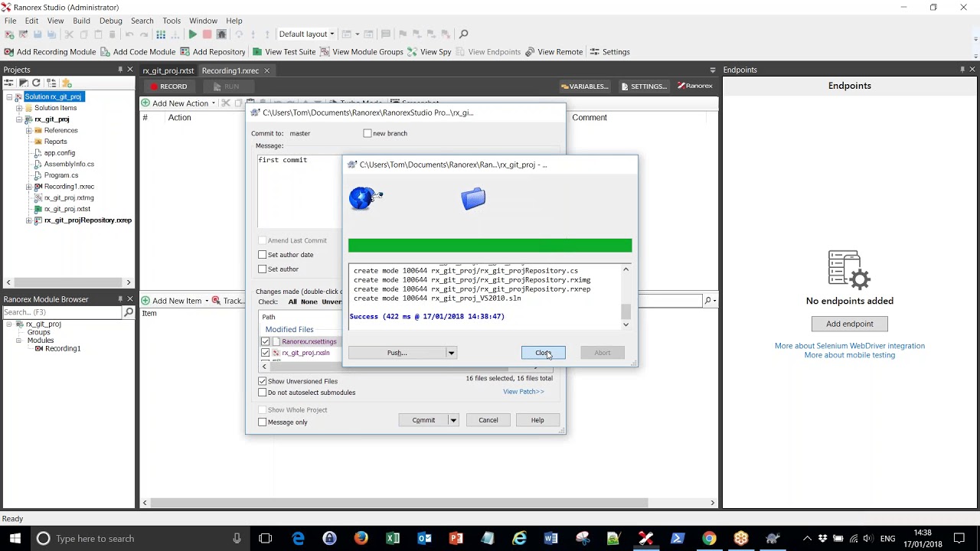Click Cancel in the commit dialog
Image resolution: width=980 pixels, height=551 pixels.
(488, 420)
